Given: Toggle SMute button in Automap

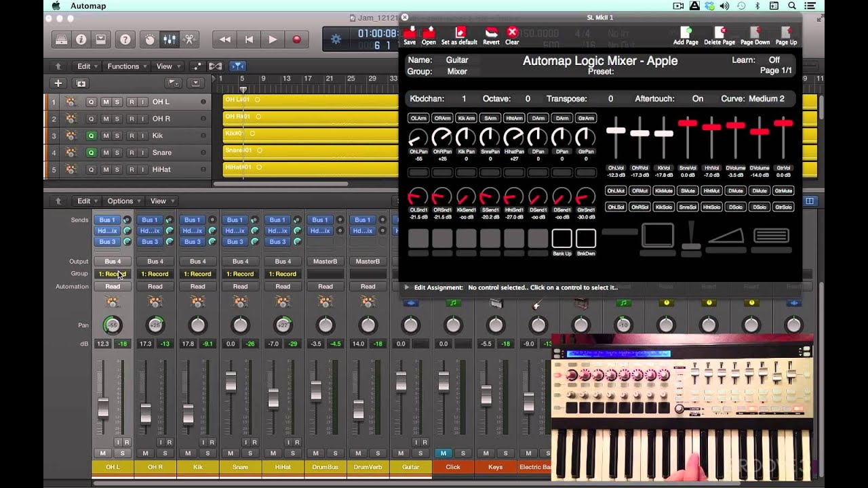Looking at the screenshot, I should (688, 191).
